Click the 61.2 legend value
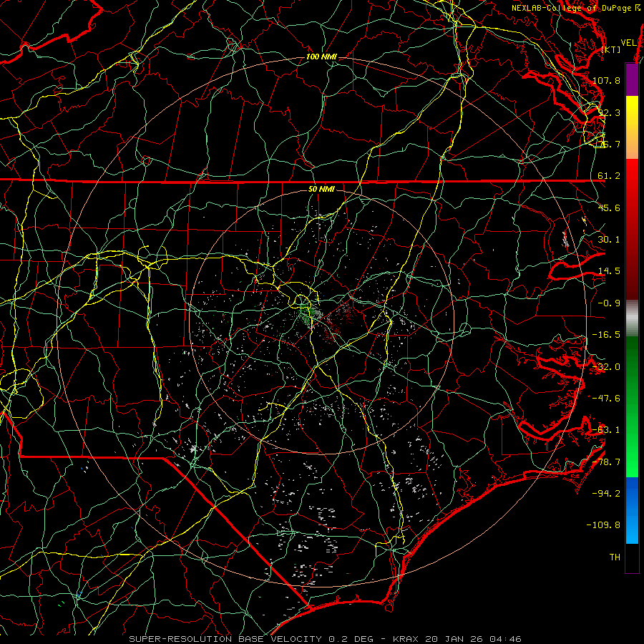 point(609,176)
